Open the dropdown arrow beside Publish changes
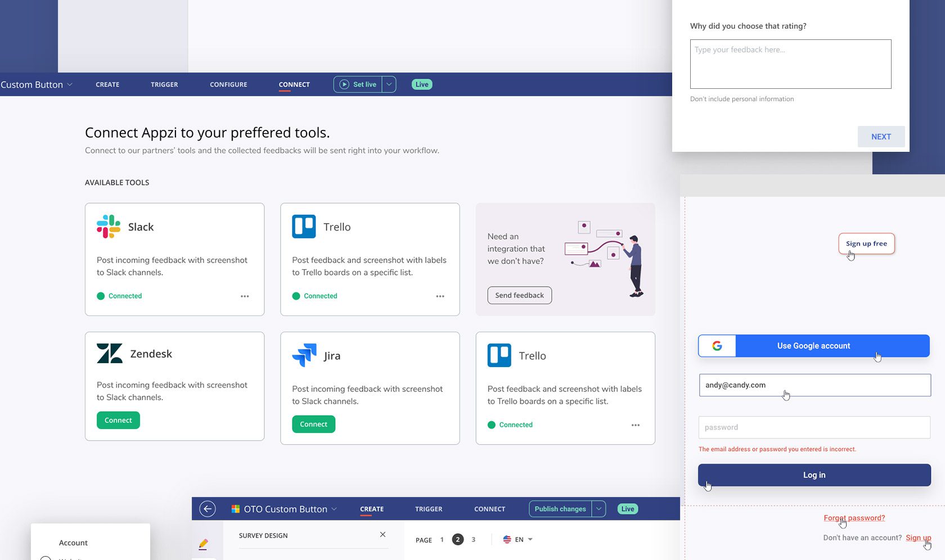The image size is (945, 560). 598,509
